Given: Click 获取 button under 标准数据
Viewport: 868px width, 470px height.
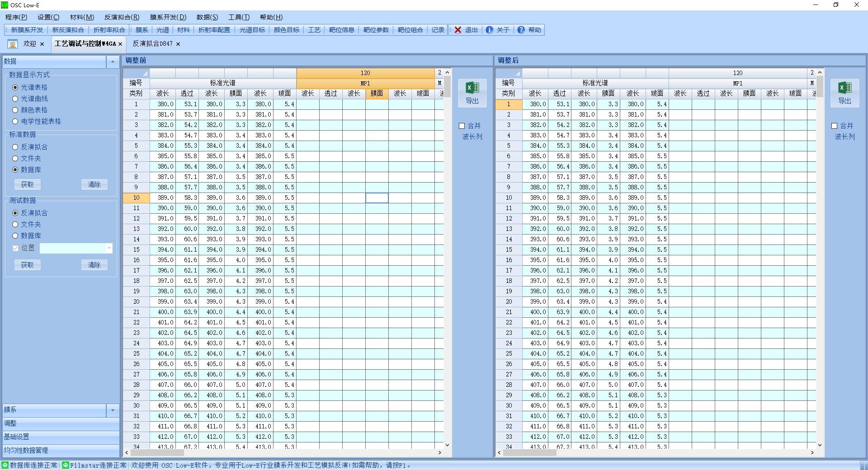Looking at the screenshot, I should (27, 184).
